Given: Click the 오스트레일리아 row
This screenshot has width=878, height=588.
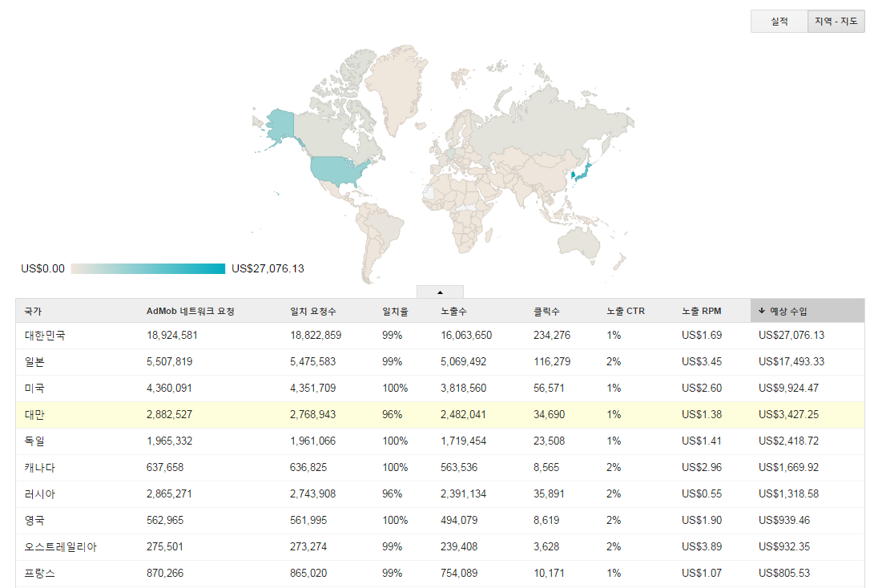Looking at the screenshot, I should 439,547.
